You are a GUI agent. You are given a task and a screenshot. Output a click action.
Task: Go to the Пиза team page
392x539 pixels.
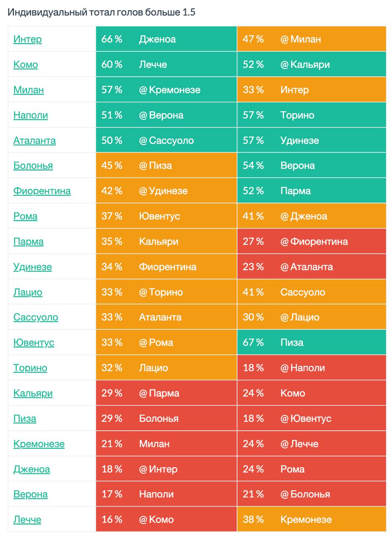[x=24, y=418]
